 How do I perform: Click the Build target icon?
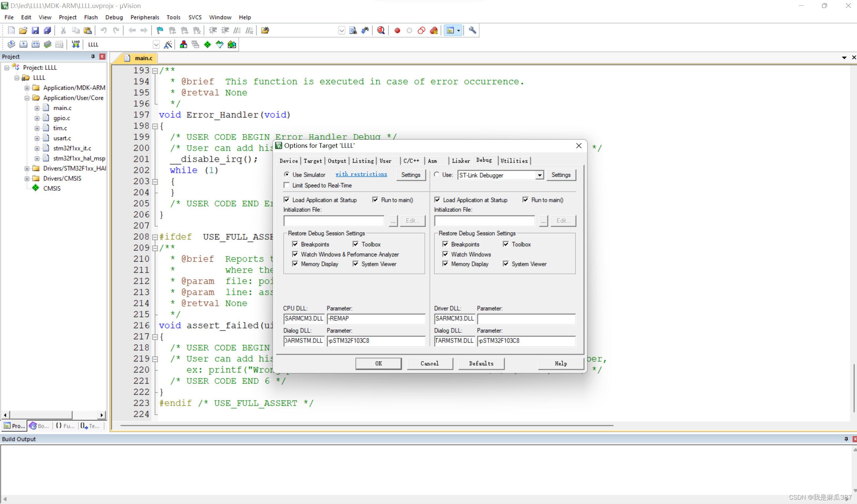click(x=23, y=44)
